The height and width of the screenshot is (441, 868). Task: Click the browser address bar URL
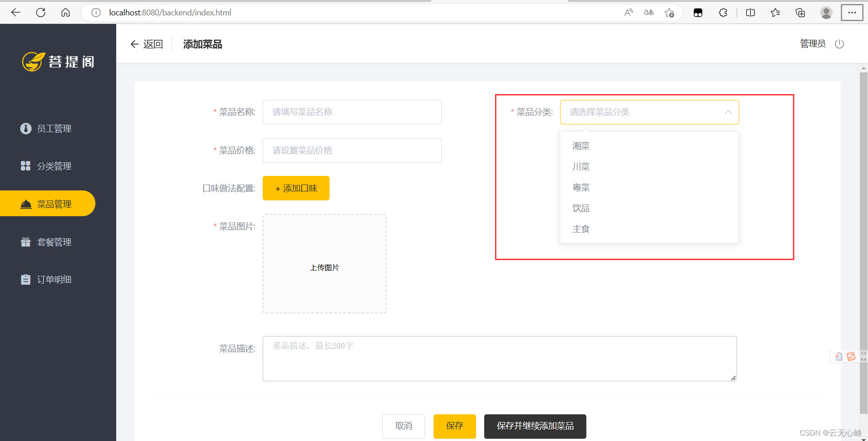pyautogui.click(x=170, y=13)
